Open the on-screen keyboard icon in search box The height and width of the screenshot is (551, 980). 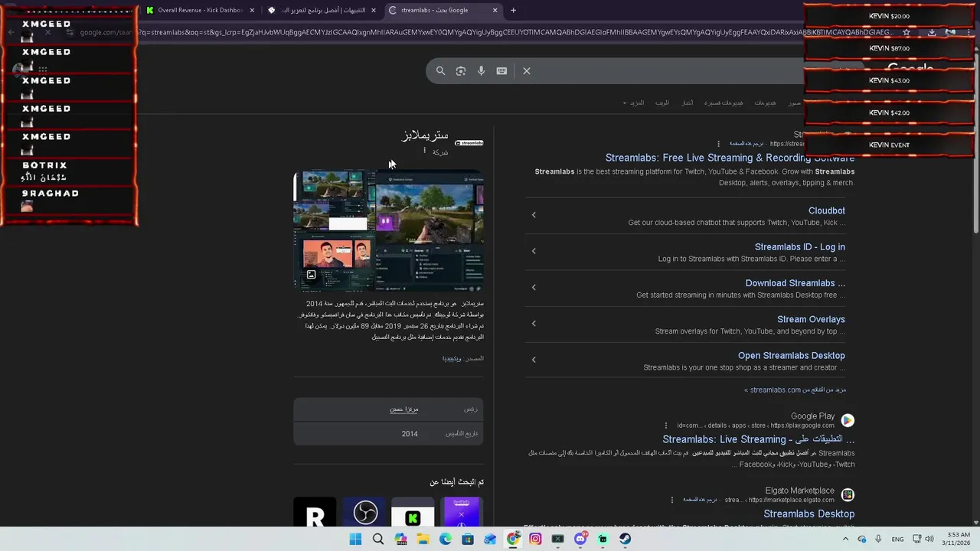[x=501, y=70]
